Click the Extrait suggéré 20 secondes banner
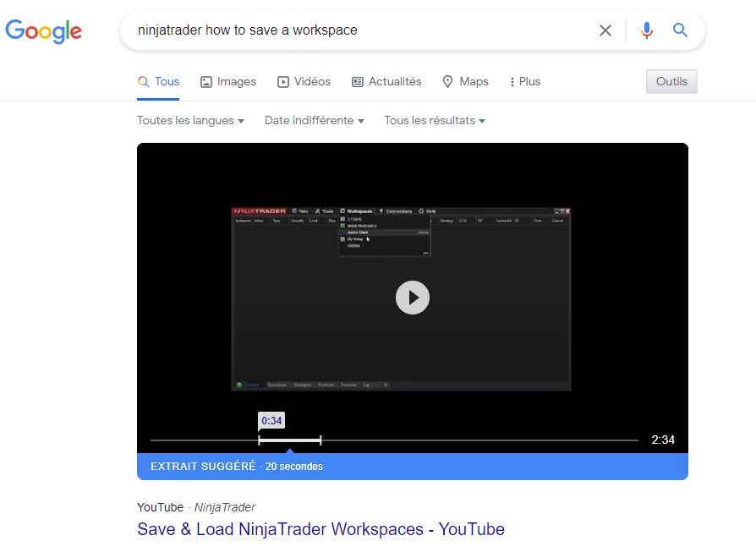Image resolution: width=756 pixels, height=552 pixels. click(412, 466)
